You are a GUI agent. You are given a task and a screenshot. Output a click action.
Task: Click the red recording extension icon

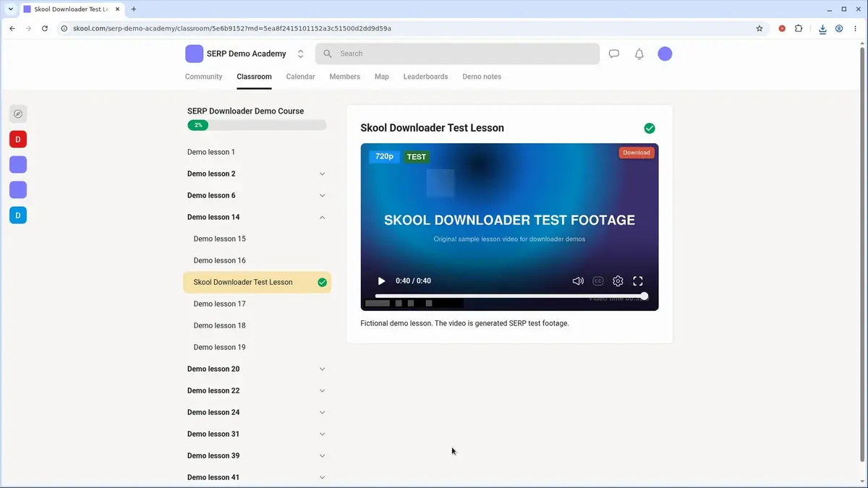pyautogui.click(x=782, y=29)
